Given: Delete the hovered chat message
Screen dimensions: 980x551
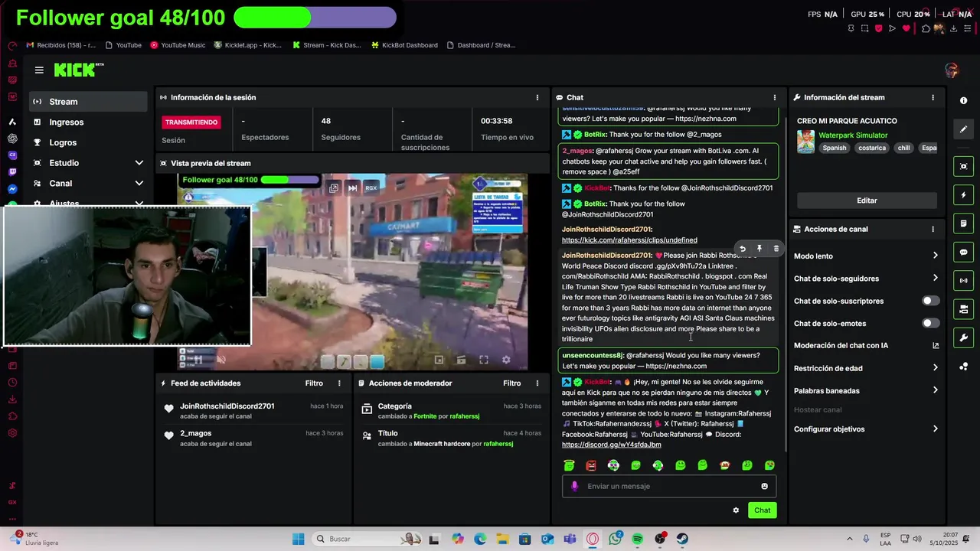Looking at the screenshot, I should (776, 249).
